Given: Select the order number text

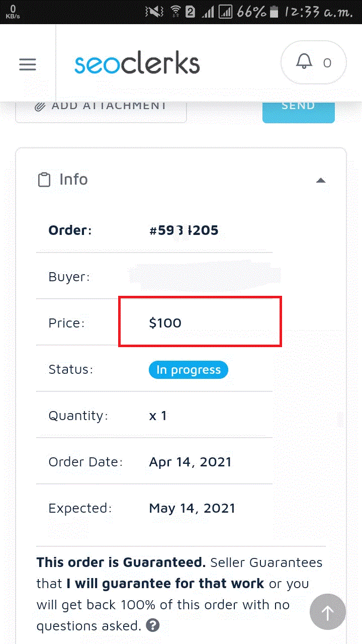Looking at the screenshot, I should pyautogui.click(x=184, y=231).
